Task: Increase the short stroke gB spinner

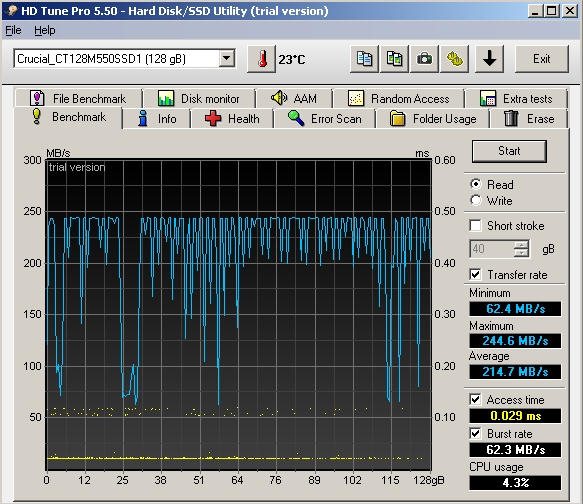Action: (x=521, y=245)
